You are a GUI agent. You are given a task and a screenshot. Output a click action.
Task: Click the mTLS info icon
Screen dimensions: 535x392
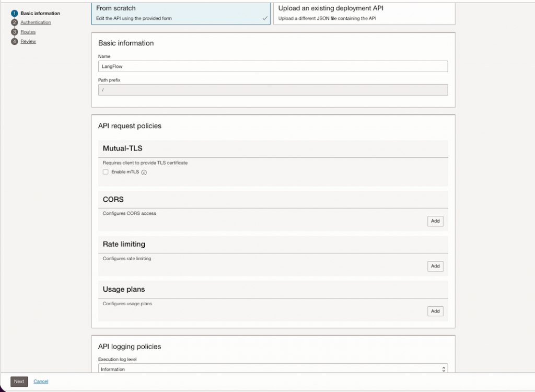(144, 172)
